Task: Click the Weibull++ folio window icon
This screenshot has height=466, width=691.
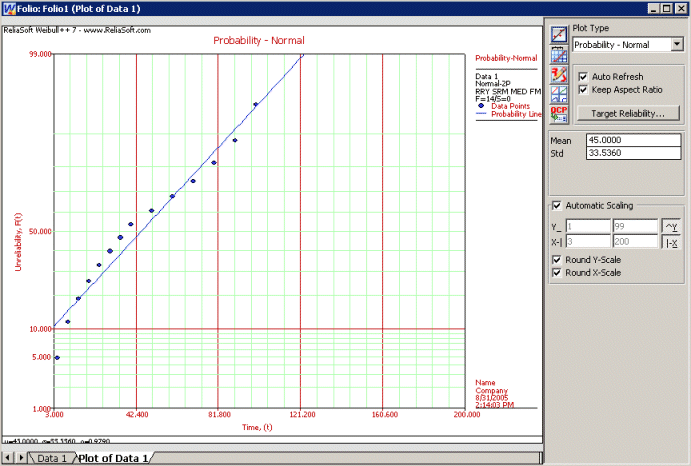Action: click(9, 8)
